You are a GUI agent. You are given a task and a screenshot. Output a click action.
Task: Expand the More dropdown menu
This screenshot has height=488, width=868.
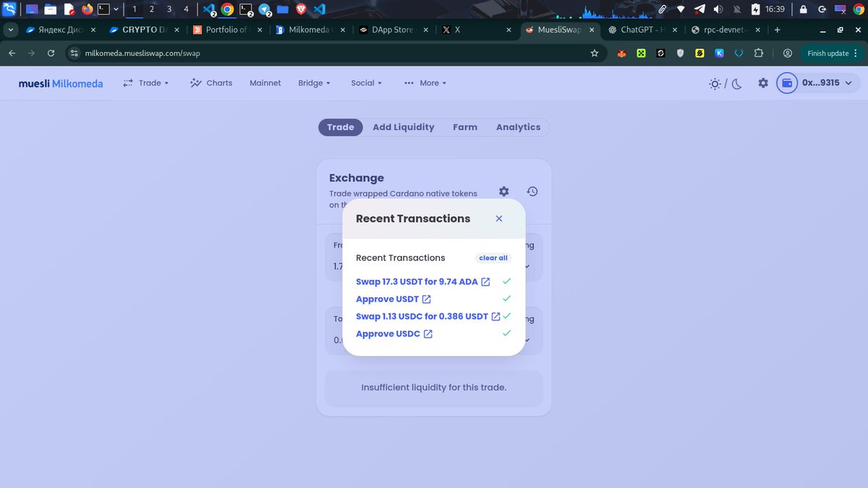tap(425, 83)
